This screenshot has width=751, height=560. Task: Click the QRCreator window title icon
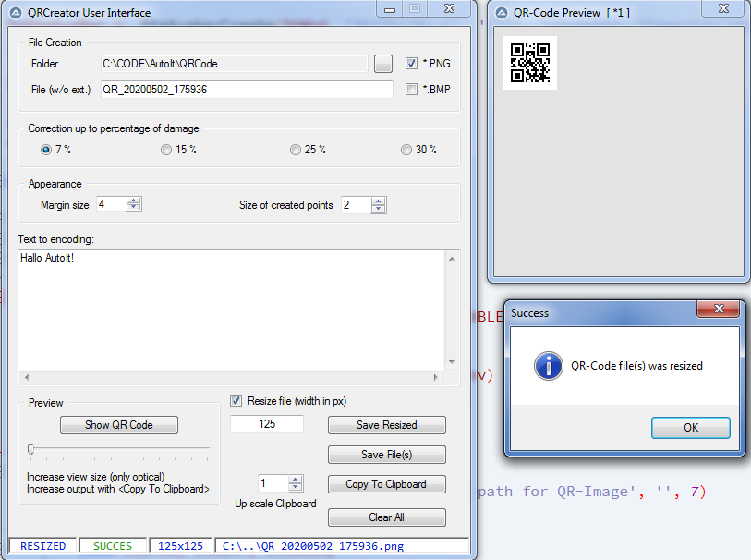[15, 13]
